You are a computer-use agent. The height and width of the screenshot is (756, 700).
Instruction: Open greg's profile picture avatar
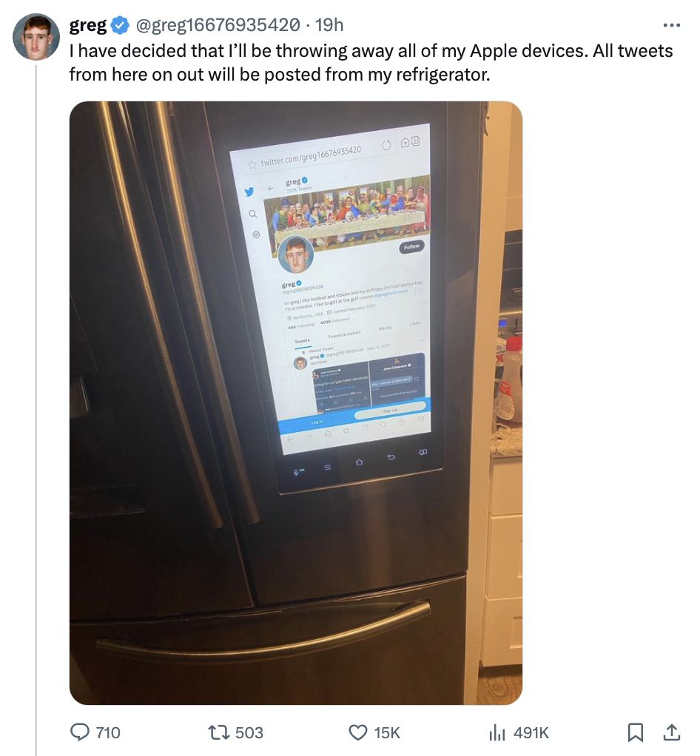(36, 37)
